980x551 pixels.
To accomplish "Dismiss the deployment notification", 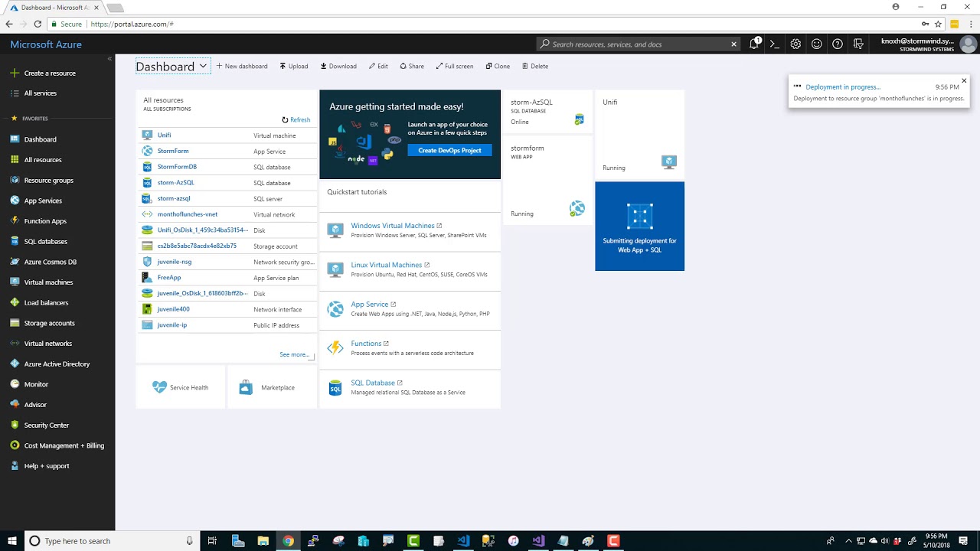I will coord(964,80).
